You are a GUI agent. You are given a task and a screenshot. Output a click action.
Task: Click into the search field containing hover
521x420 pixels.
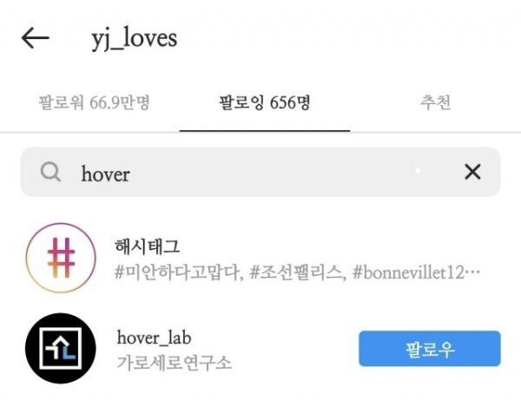[260, 172]
